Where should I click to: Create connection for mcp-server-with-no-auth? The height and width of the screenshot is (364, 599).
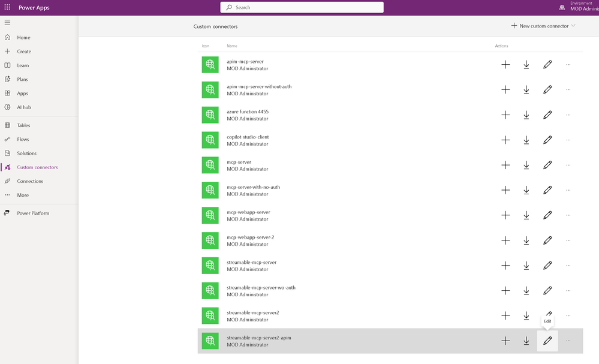click(505, 190)
